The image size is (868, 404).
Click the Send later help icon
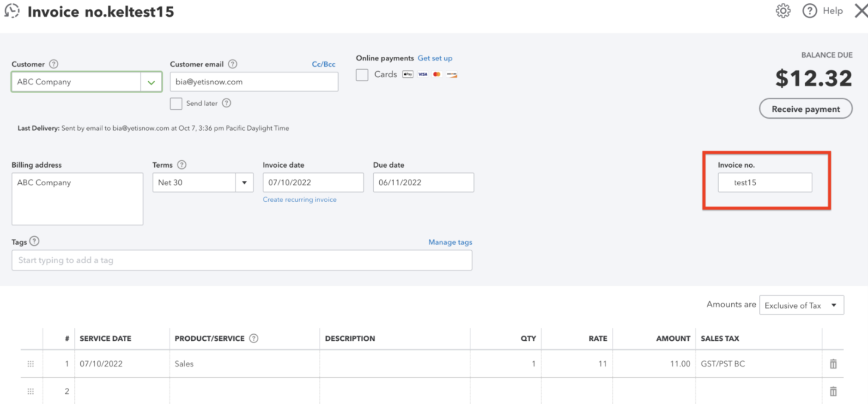[x=226, y=103]
